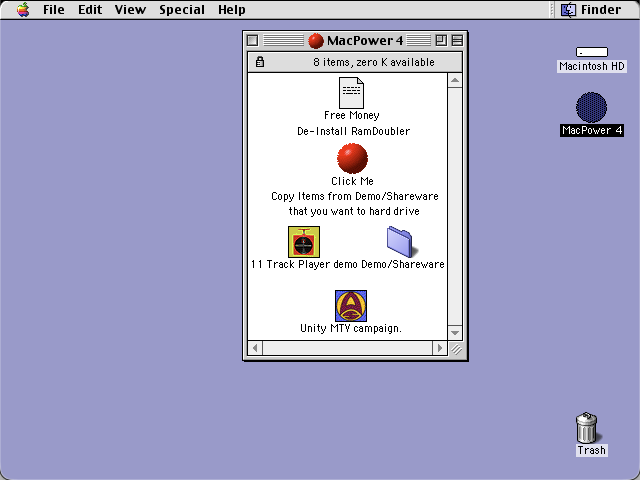This screenshot has width=640, height=480.
Task: Click the window resize grip corner
Action: click(456, 349)
